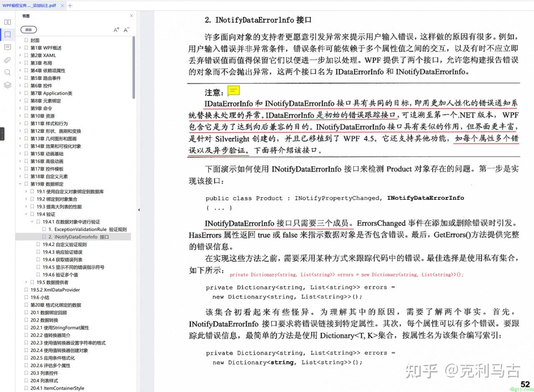Viewport: 534px width, 392px height.
Task: Increase bookmark font size with A+
Action: pos(116,30)
